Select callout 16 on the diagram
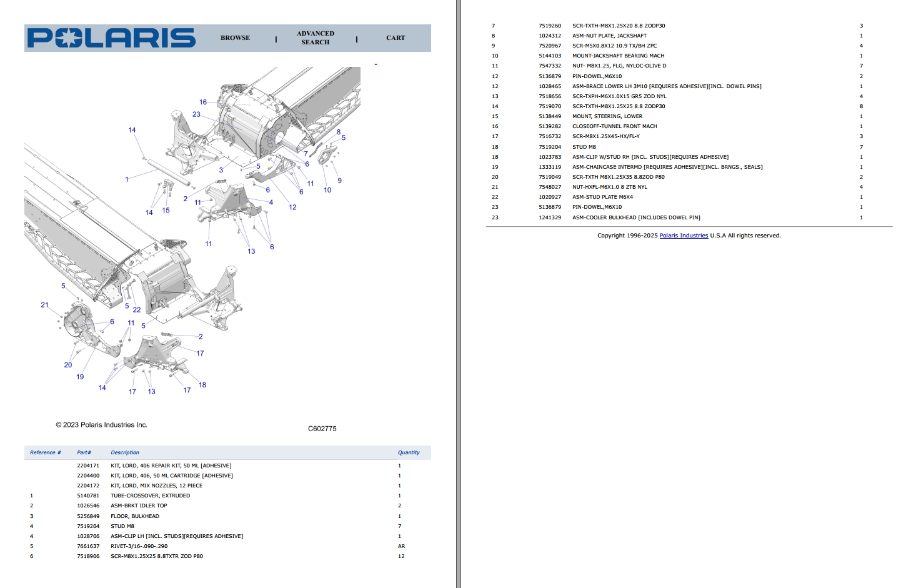This screenshot has height=588, width=916. click(x=203, y=102)
